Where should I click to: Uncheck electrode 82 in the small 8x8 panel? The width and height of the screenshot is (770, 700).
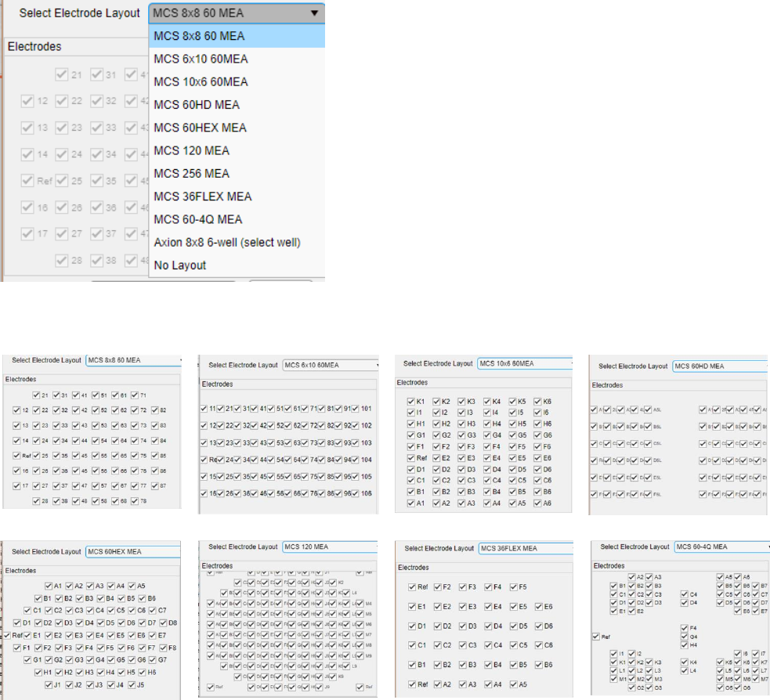click(x=154, y=410)
